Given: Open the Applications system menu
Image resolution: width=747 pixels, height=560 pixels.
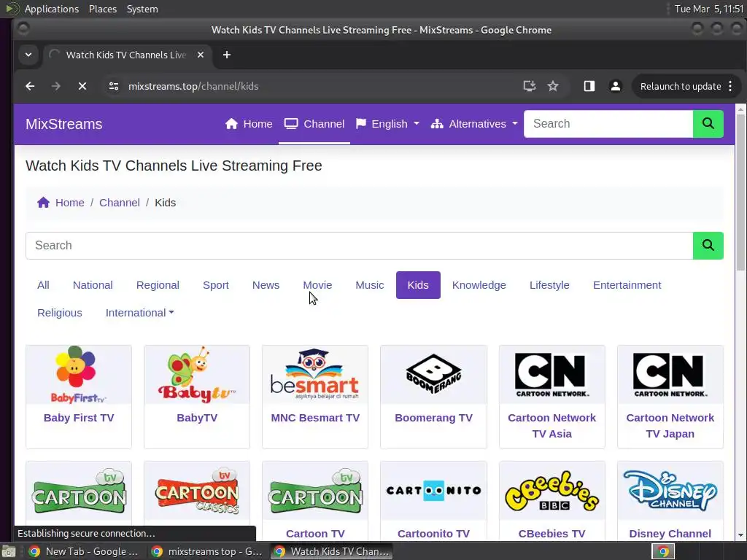Looking at the screenshot, I should pos(52,9).
